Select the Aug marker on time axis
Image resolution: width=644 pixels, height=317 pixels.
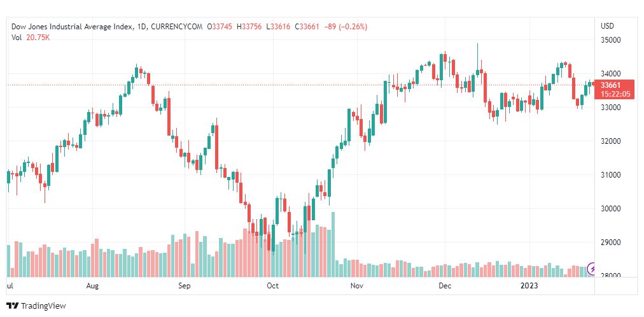point(93,285)
